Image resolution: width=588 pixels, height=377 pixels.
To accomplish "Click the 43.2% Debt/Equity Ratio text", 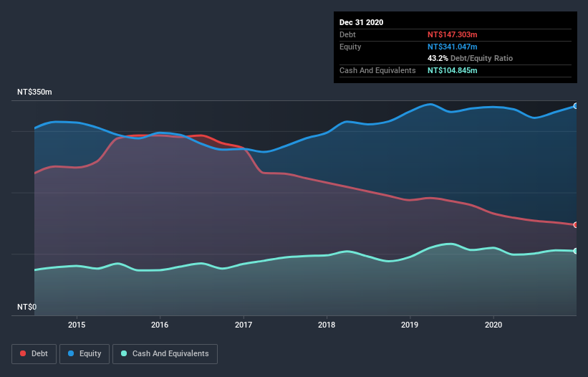I will point(471,59).
